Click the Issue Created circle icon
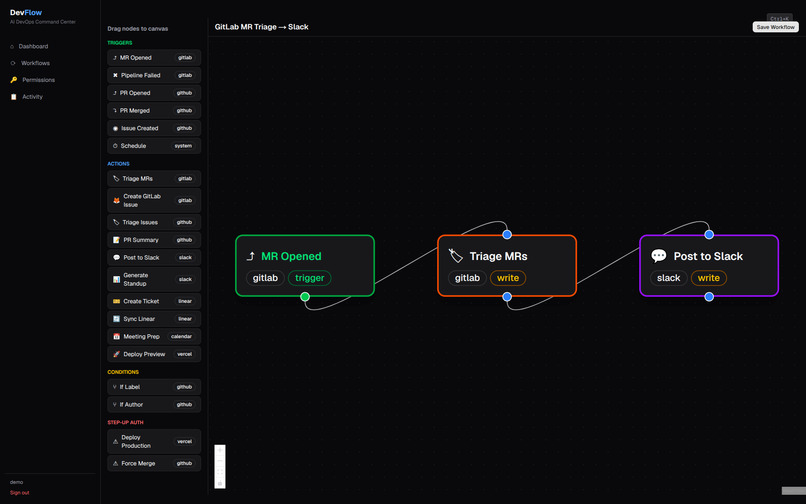The height and width of the screenshot is (504, 806). click(115, 129)
